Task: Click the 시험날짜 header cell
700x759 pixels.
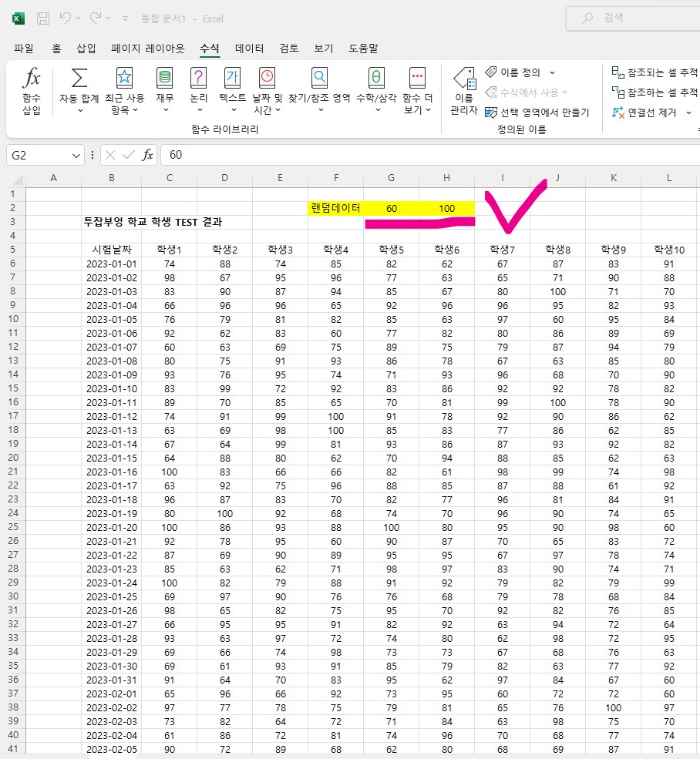Action: pyautogui.click(x=112, y=250)
